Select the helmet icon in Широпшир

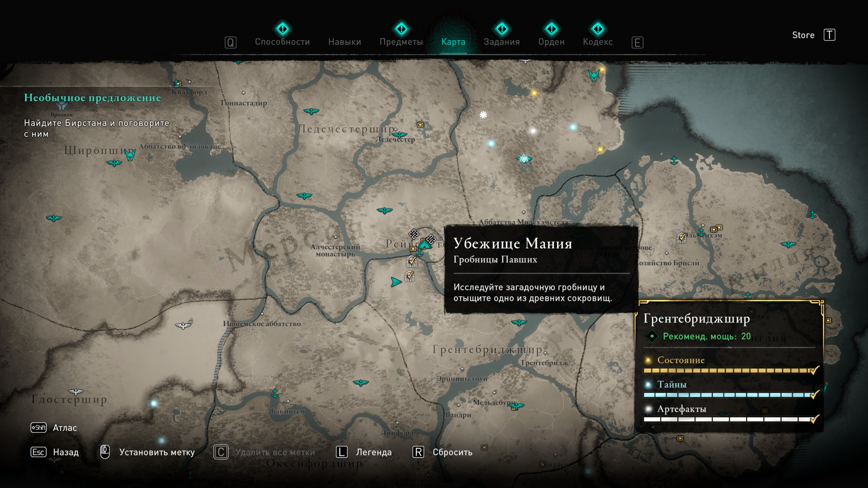coord(130,155)
